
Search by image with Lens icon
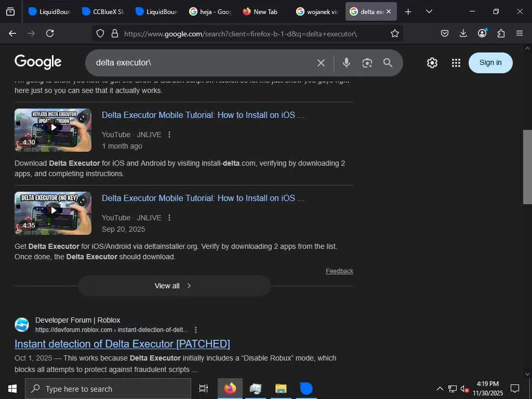(367, 63)
